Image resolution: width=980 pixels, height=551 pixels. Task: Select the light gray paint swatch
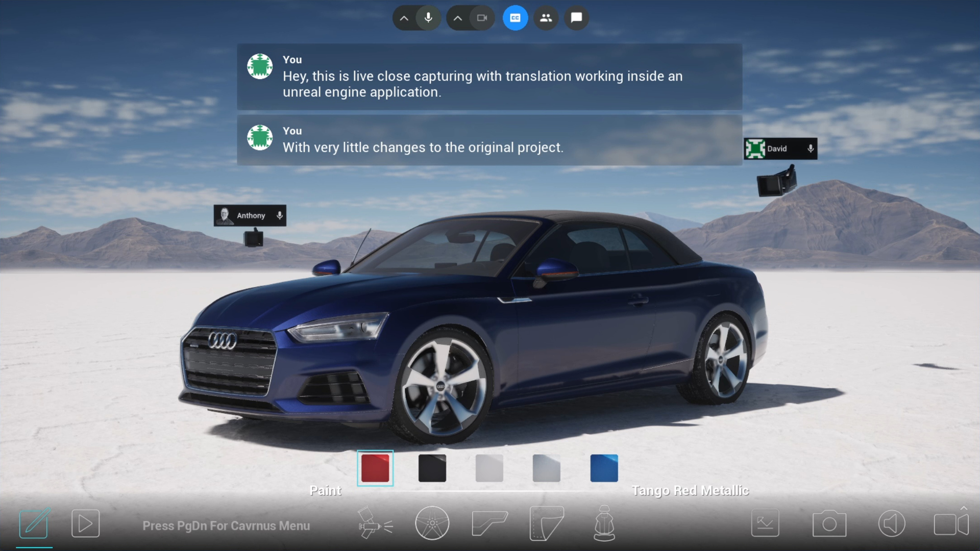(x=489, y=468)
